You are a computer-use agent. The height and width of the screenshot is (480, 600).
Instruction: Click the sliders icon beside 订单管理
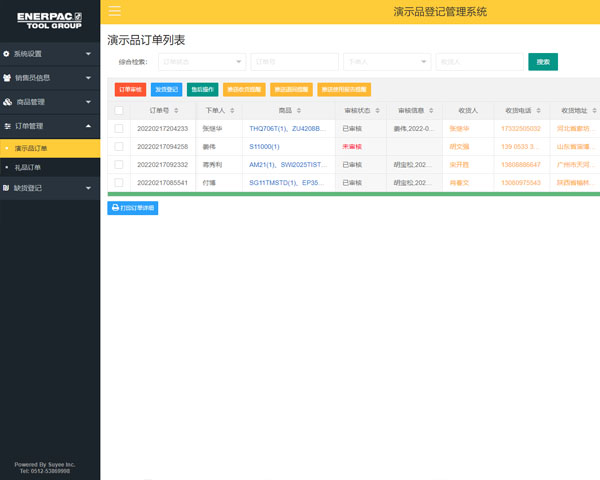7,127
